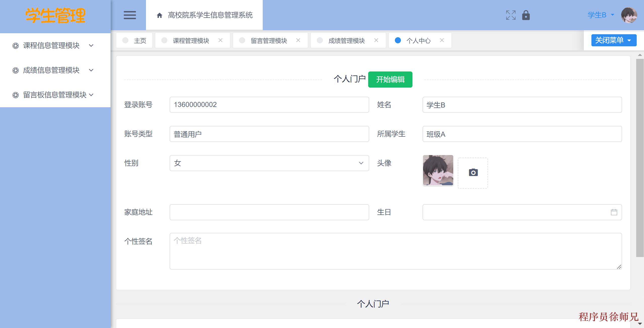Open the birthday date picker calendar icon

point(614,212)
